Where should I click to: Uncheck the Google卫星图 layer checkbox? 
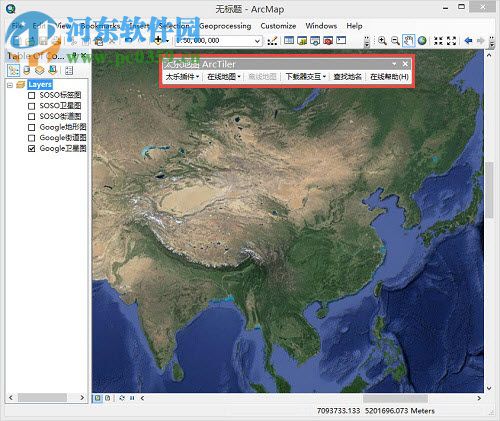[x=32, y=149]
